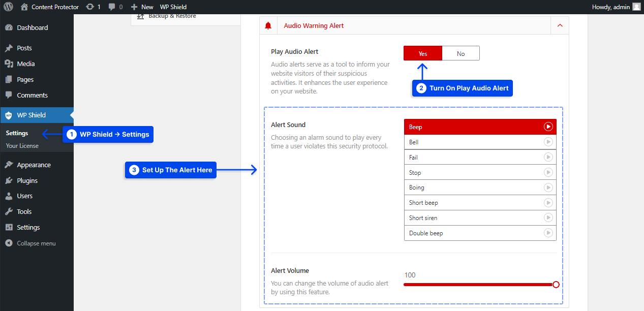Click the bell icon on Audio Warning Alert header
Viewport: 644px width, 311px height.
tap(268, 25)
